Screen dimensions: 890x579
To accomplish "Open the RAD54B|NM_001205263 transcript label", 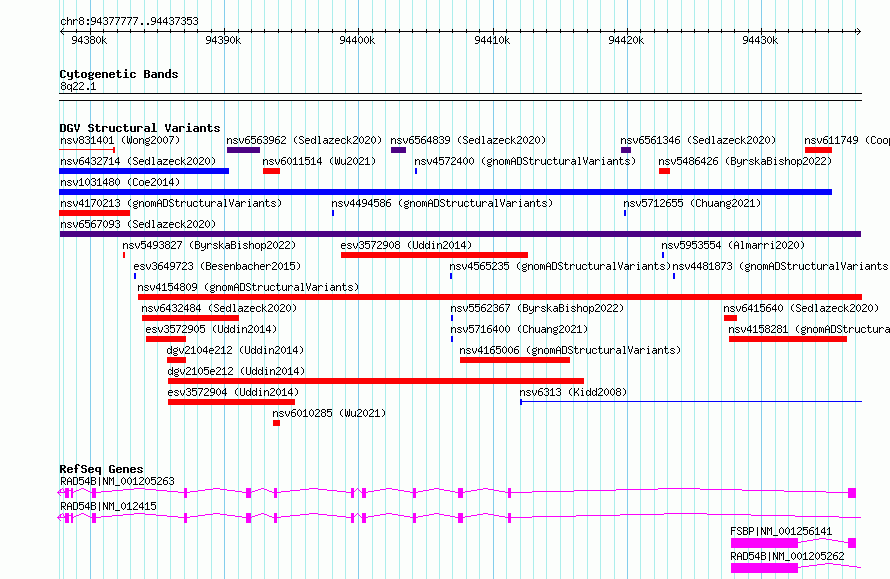I will pyautogui.click(x=117, y=481).
